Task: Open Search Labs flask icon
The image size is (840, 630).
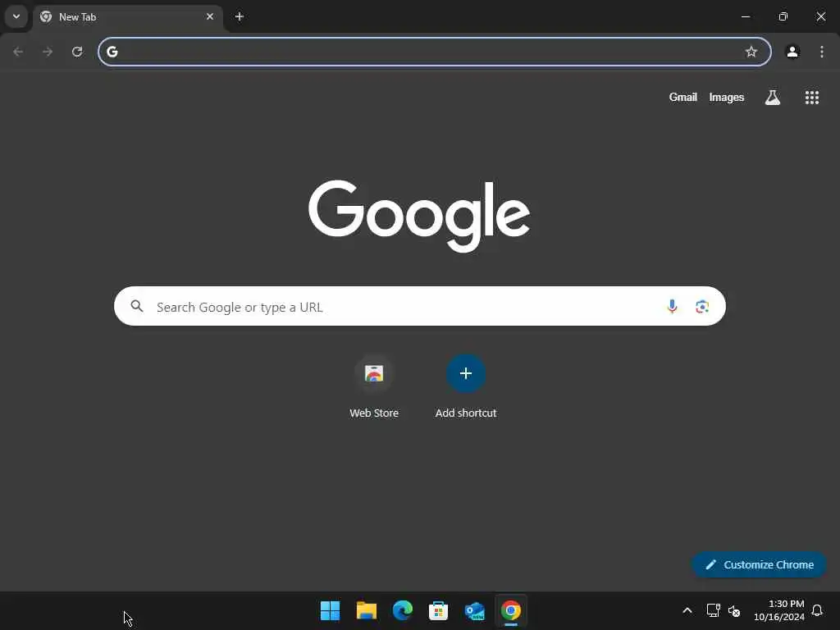Action: click(773, 97)
